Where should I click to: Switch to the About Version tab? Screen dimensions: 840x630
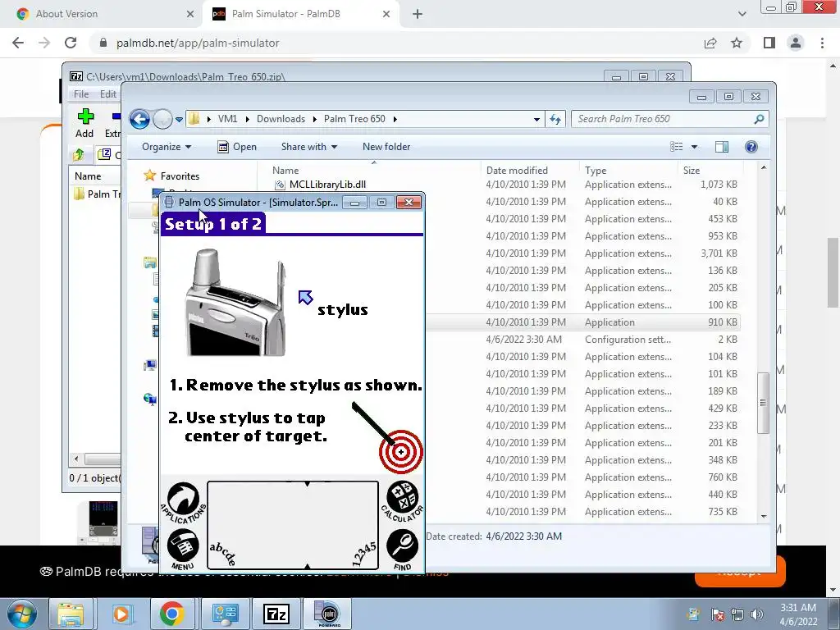pos(102,14)
